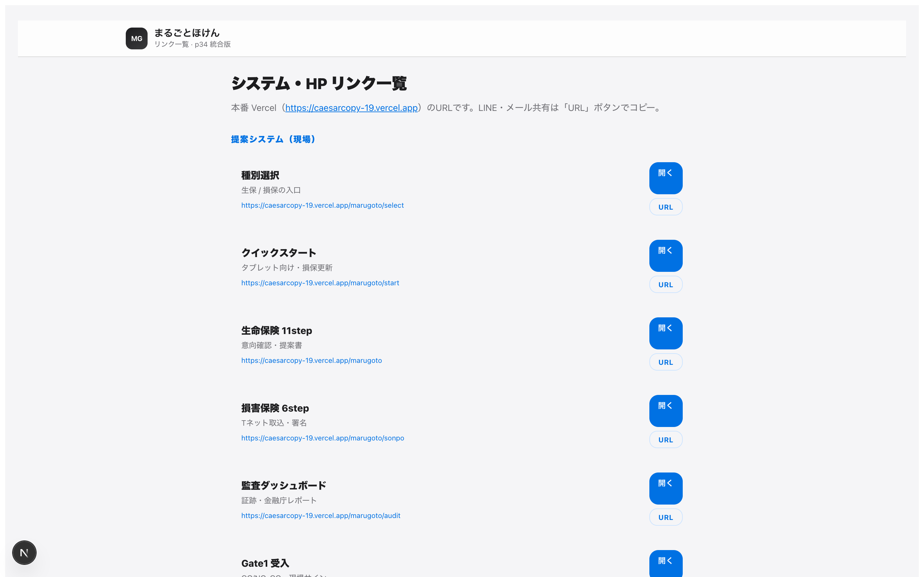Copy the クイックスタート URL via URL button
This screenshot has height=577, width=924.
[665, 284]
